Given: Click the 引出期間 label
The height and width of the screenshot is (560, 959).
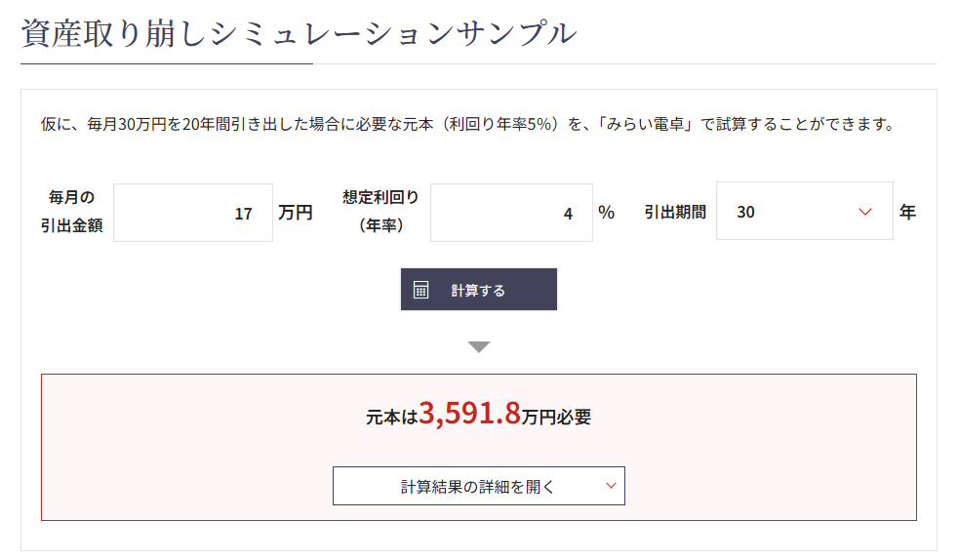Looking at the screenshot, I should pyautogui.click(x=674, y=212).
